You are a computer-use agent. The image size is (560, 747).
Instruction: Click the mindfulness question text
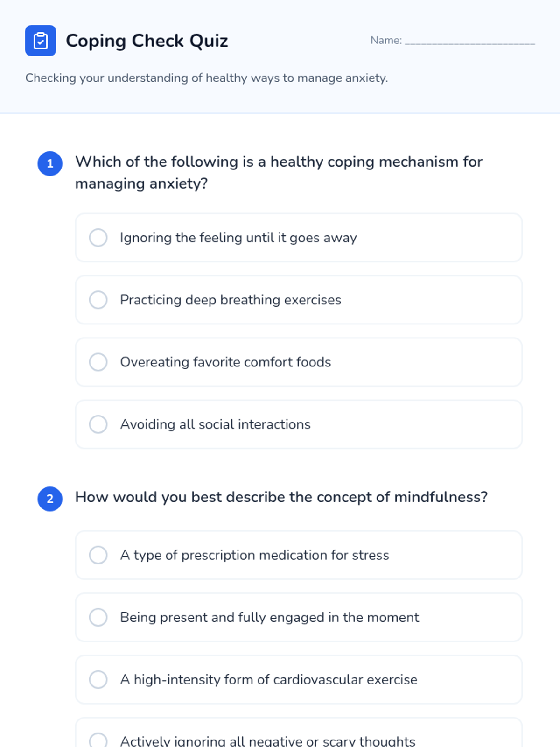[x=281, y=497]
